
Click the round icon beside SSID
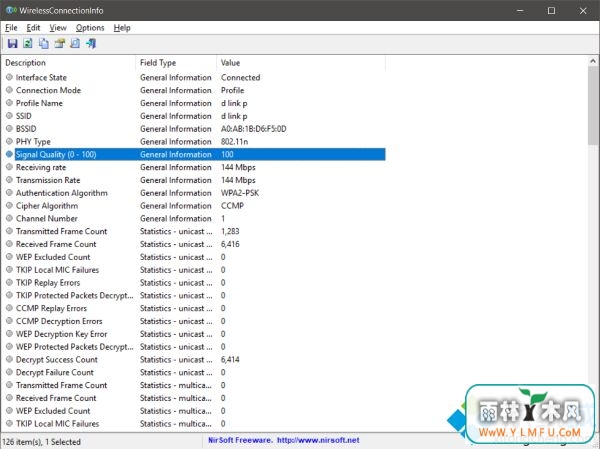10,116
